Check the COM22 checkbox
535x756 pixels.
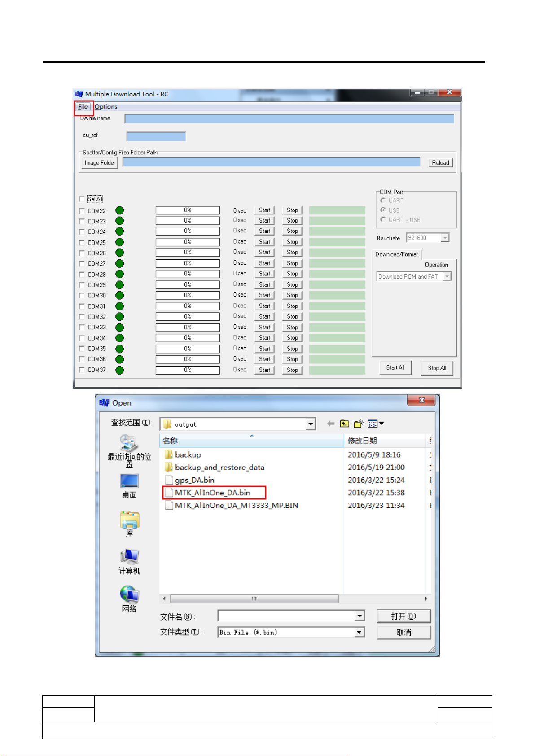pyautogui.click(x=82, y=210)
